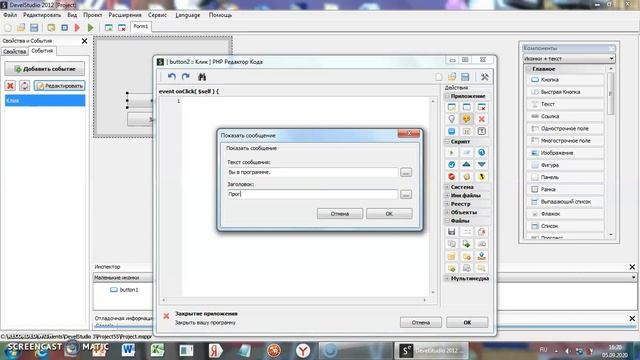This screenshot has width=640, height=360.
Task: Select red circle script action
Action: [451, 176]
